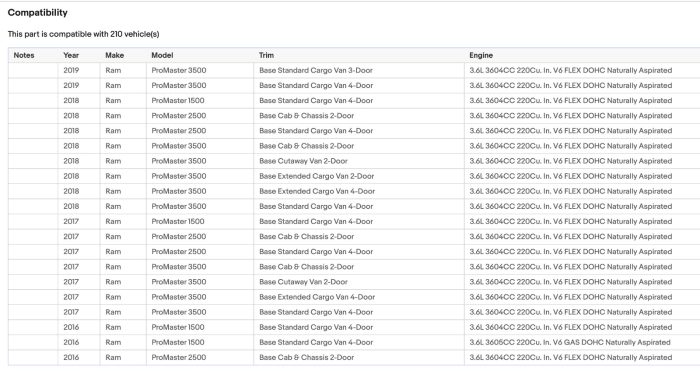Select 2017 ProMaster 3500 'Base Standard Cargo Van 4-Door' trim
This screenshot has height=371, width=700.
[316, 313]
